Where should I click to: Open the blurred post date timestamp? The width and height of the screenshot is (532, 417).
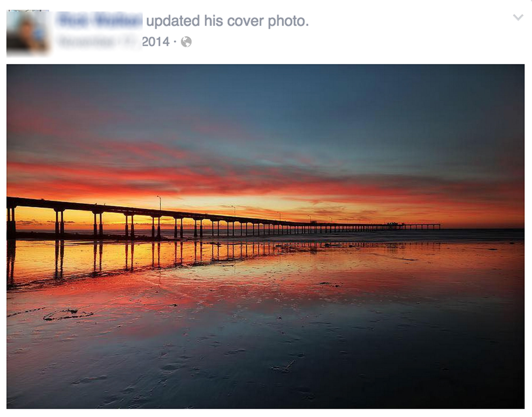tap(100, 42)
